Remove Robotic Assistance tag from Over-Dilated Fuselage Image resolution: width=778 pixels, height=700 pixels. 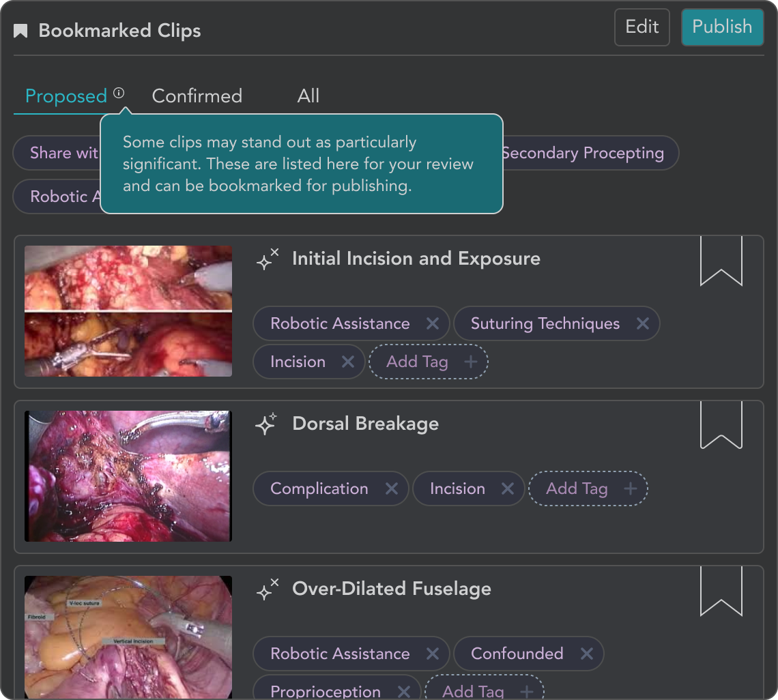click(x=433, y=654)
